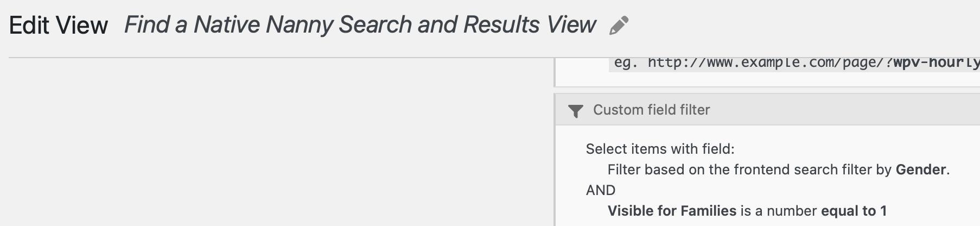Click the "is a number" condition text

779,211
